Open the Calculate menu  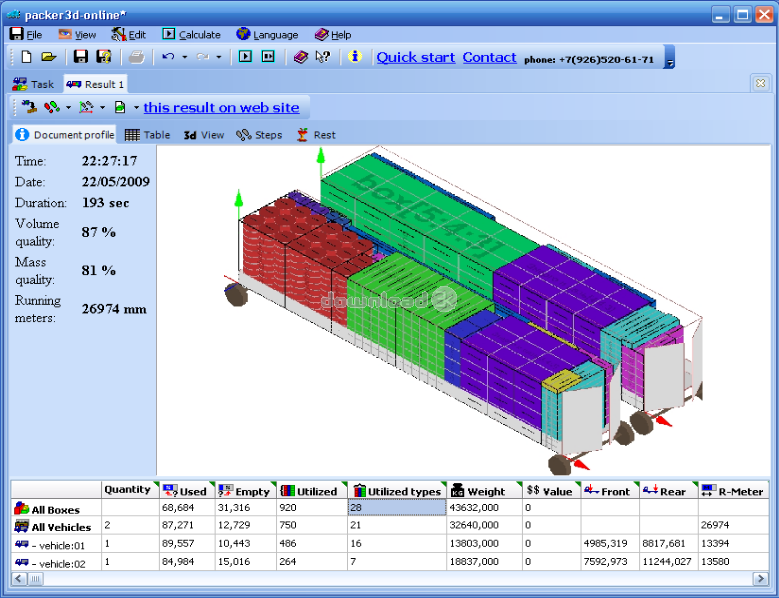click(x=191, y=34)
